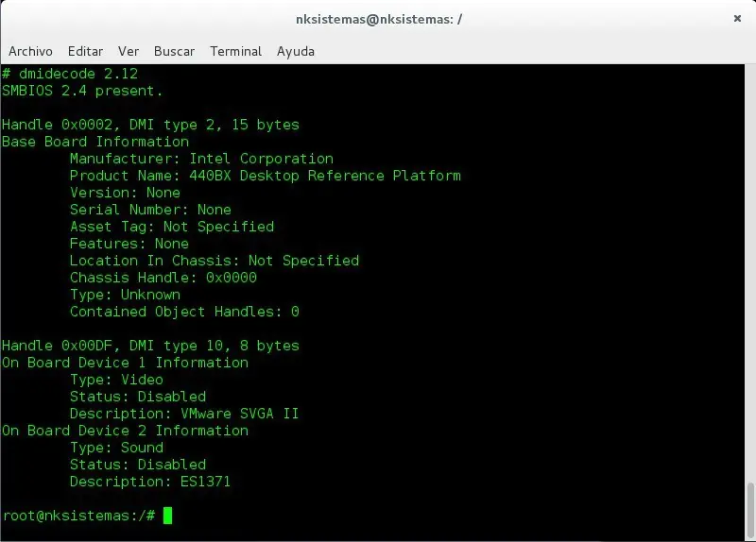The width and height of the screenshot is (756, 542).
Task: Click 'Chassis Handle: 0x0000' line
Action: pos(163,278)
